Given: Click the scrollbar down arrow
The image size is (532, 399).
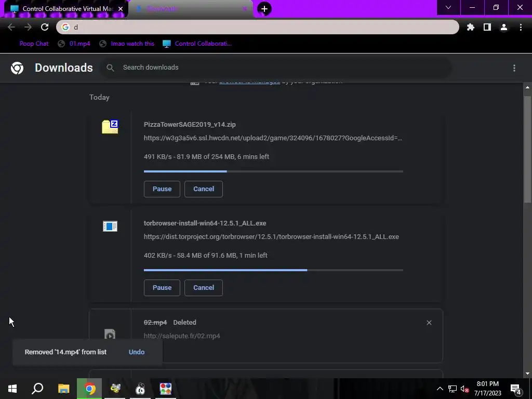Looking at the screenshot, I should pyautogui.click(x=527, y=374).
